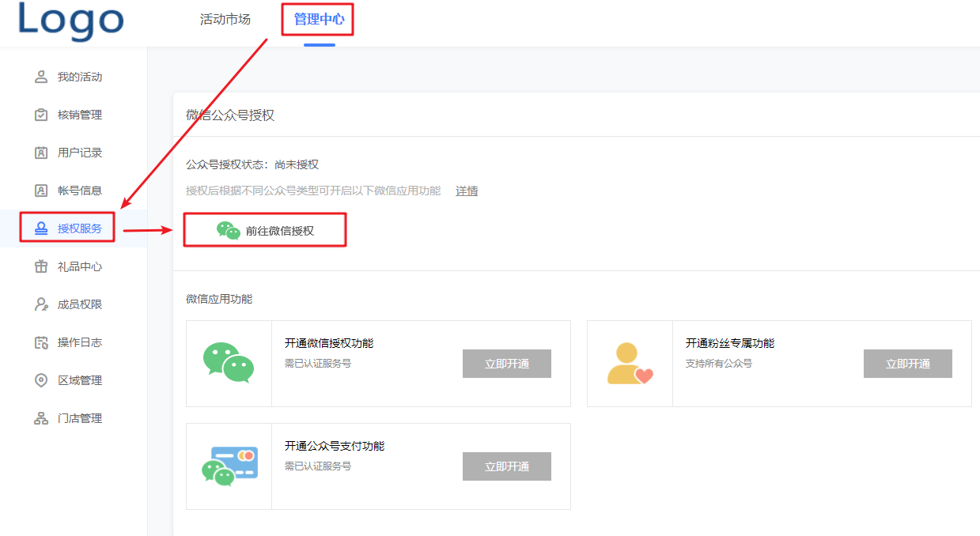Click the fan heart icon of 开通粉丝专属功能
The height and width of the screenshot is (536, 980).
pyautogui.click(x=630, y=364)
